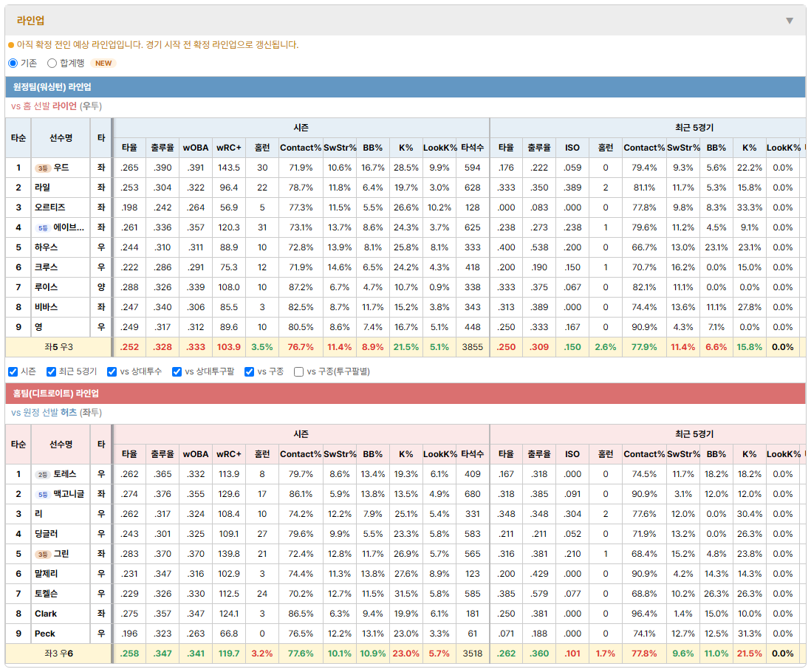Click the 좌5 우3 summary cell
811x672 pixels.
coord(59,347)
